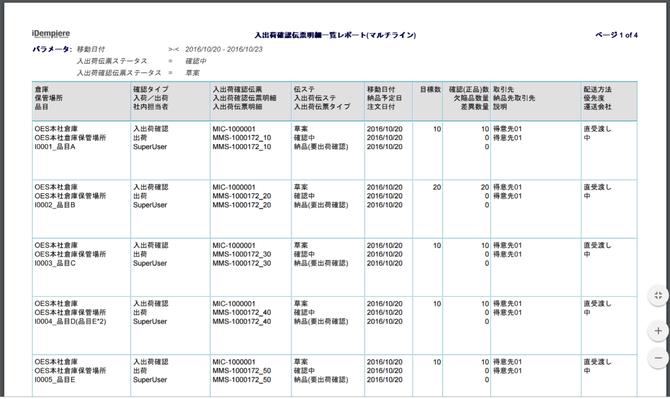
Task: Select the 入出荷伝票タイプ header line
Action: [x=322, y=106]
